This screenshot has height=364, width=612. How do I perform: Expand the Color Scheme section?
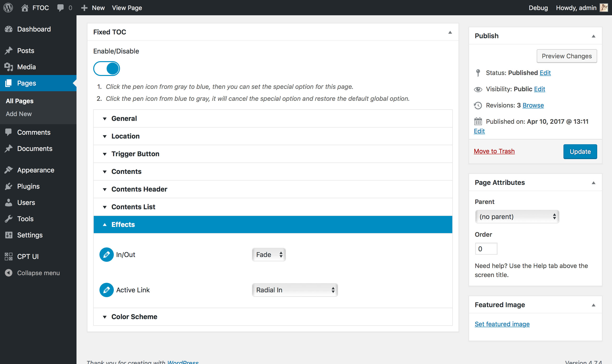(134, 316)
